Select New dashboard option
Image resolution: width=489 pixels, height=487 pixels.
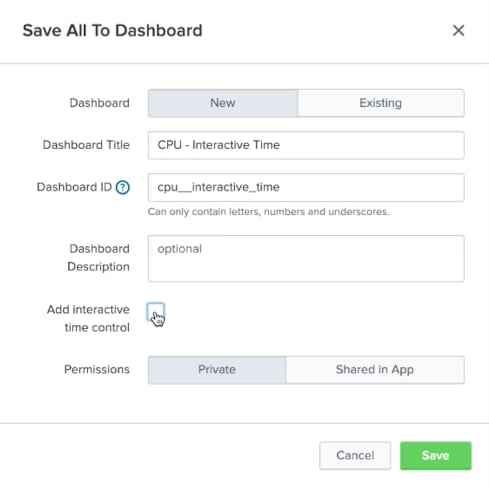[223, 103]
